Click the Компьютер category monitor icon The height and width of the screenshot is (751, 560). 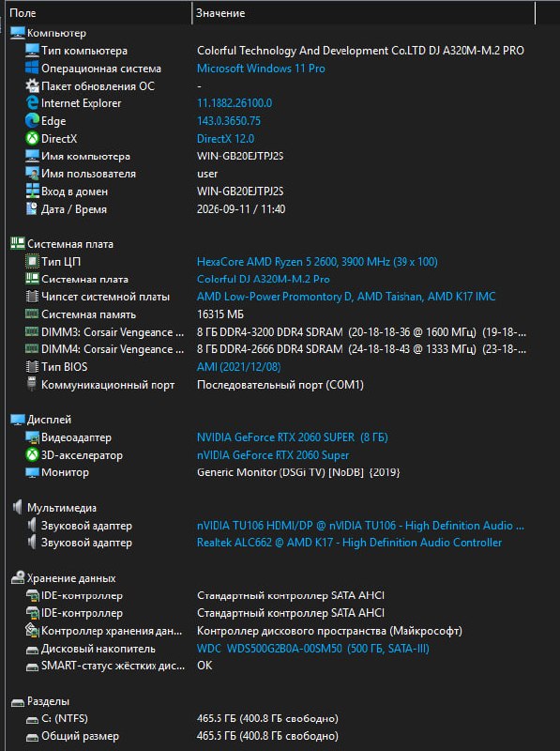pyautogui.click(x=17, y=33)
